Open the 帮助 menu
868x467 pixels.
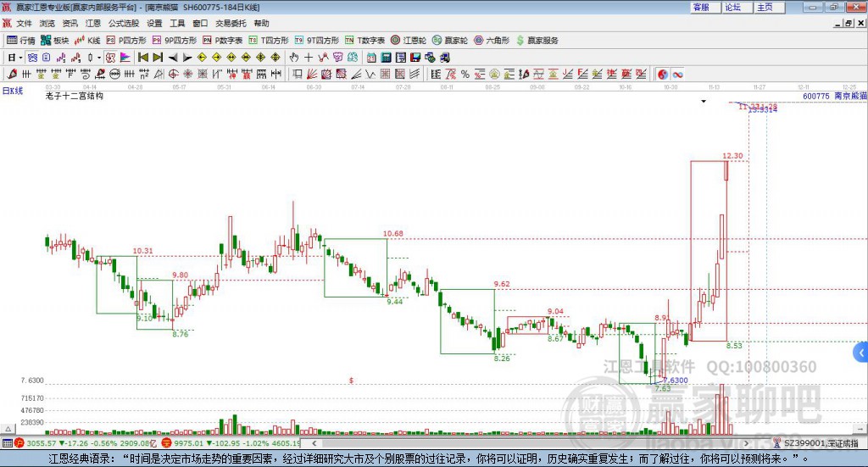tap(261, 23)
